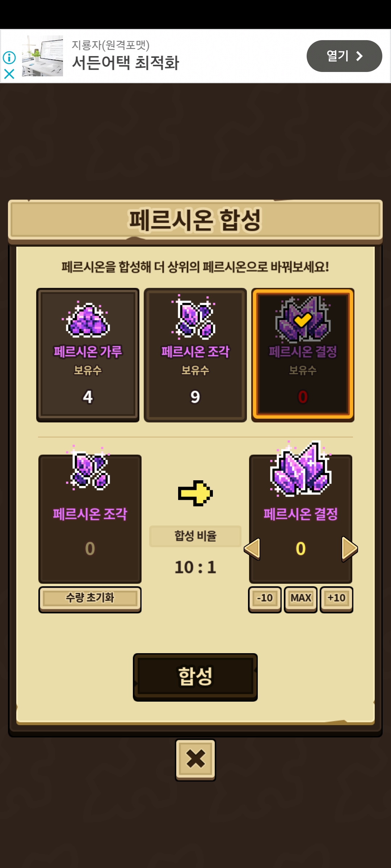Viewport: 391px width, 868px height.
Task: Tap the 합성 synthesize button
Action: coord(195,677)
